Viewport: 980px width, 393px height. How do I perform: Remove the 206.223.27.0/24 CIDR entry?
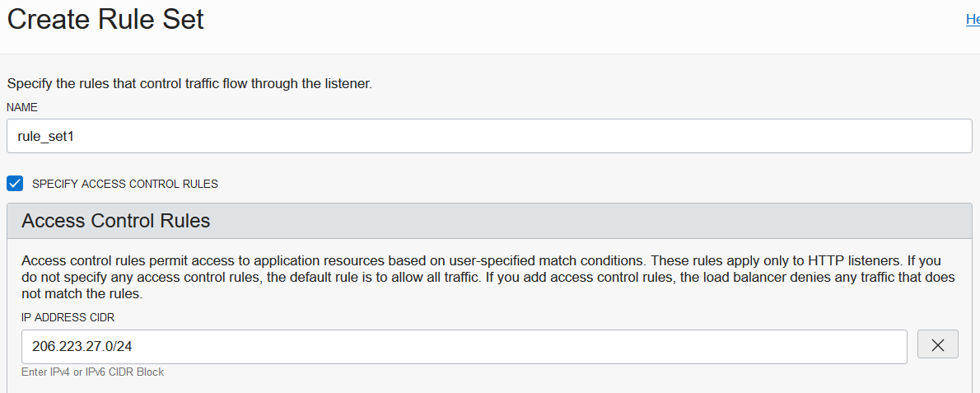(937, 346)
